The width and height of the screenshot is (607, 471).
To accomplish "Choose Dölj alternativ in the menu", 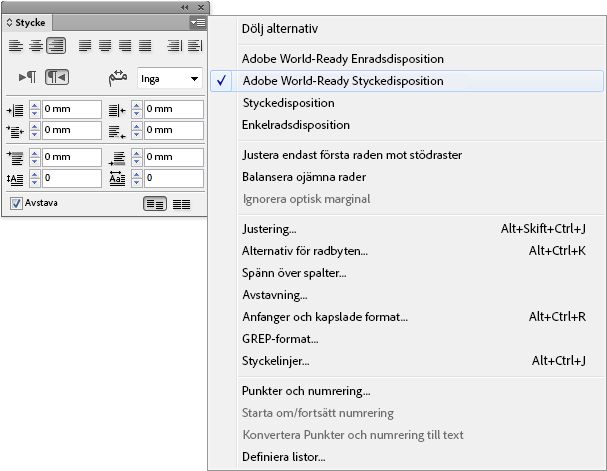I will click(420, 29).
